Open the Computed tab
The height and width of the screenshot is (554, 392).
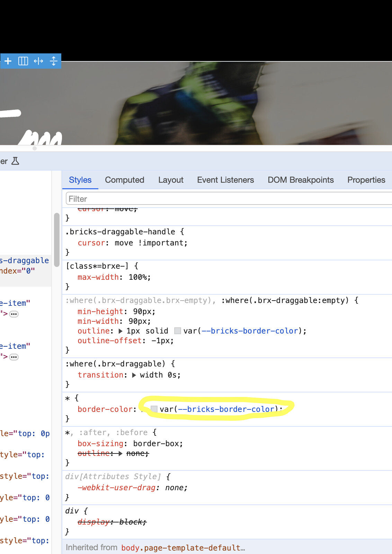125,180
